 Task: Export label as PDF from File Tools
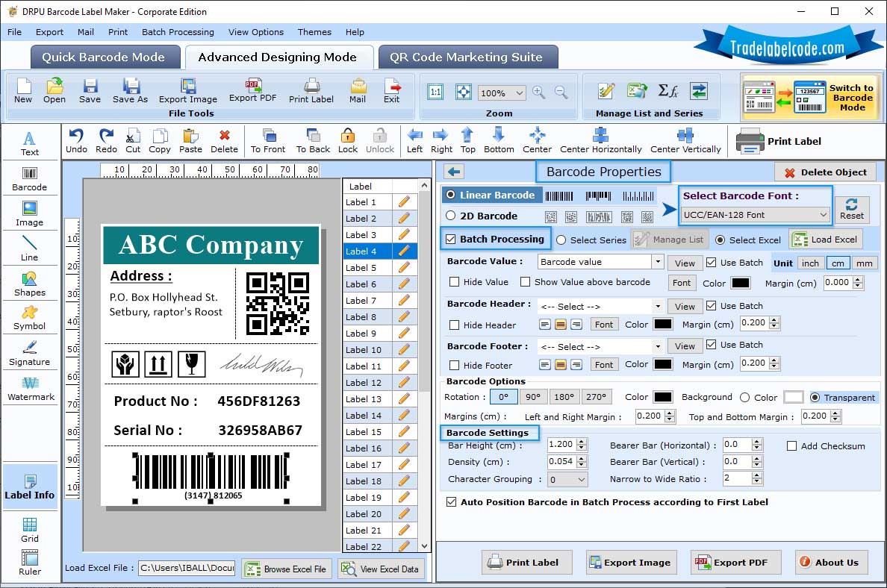(252, 91)
